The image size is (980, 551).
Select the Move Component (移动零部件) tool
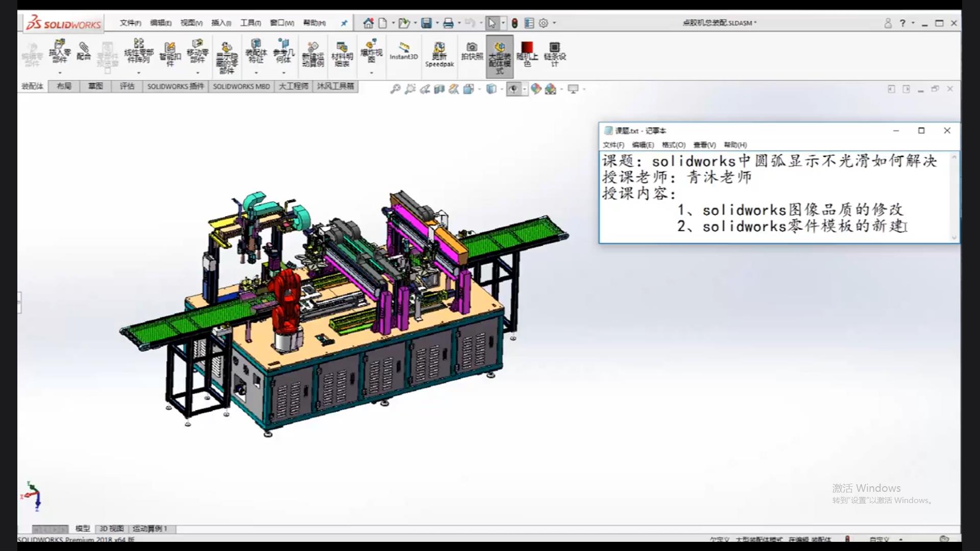click(198, 51)
